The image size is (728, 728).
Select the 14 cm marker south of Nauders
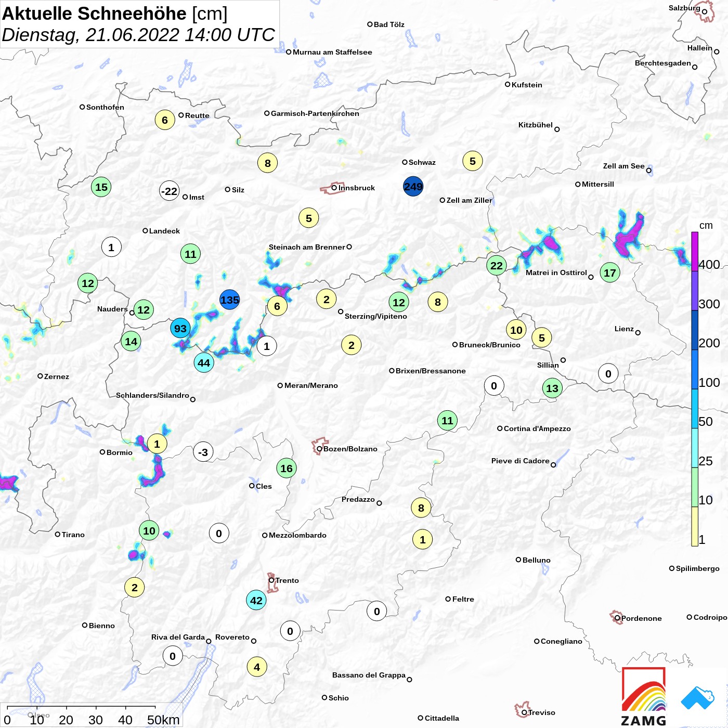[131, 342]
